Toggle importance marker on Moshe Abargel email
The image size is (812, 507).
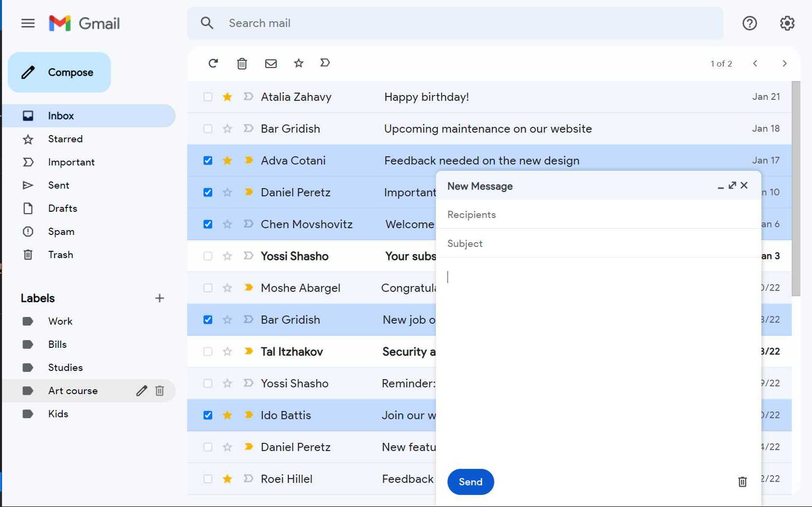click(x=249, y=288)
